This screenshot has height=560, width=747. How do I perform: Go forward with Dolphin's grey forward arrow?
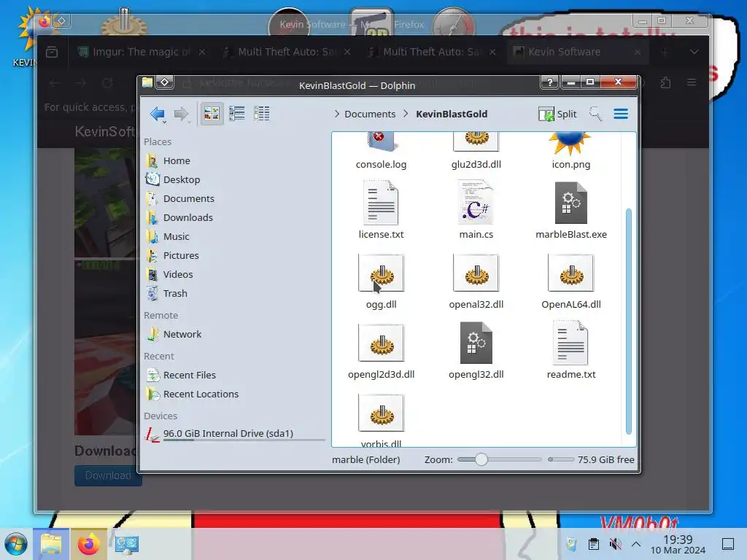[182, 114]
